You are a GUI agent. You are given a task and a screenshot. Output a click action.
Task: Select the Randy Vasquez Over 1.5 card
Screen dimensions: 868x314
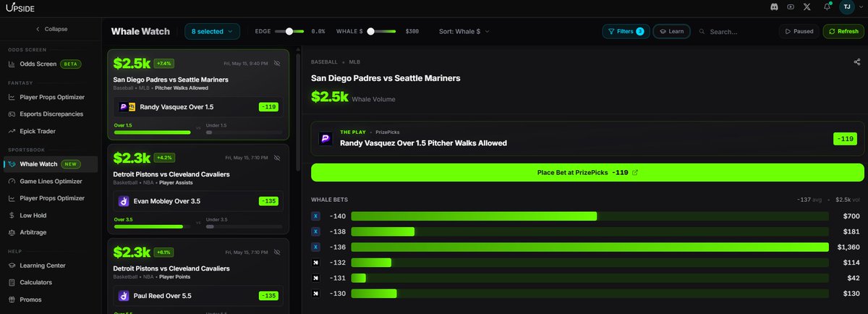[x=198, y=107]
